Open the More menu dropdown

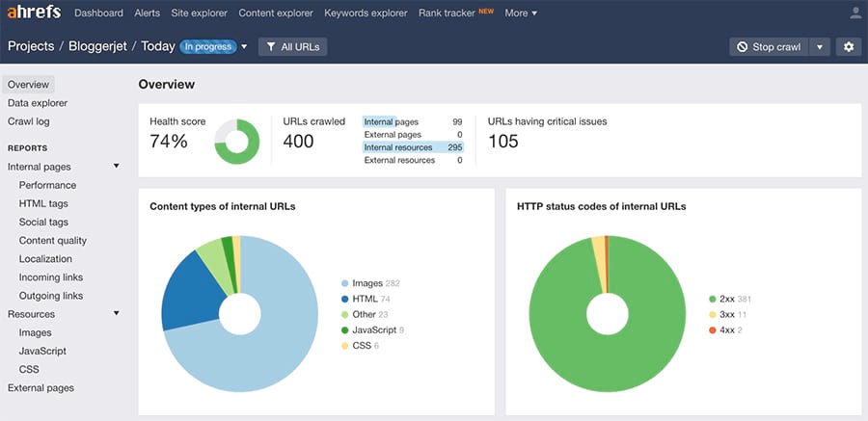521,13
